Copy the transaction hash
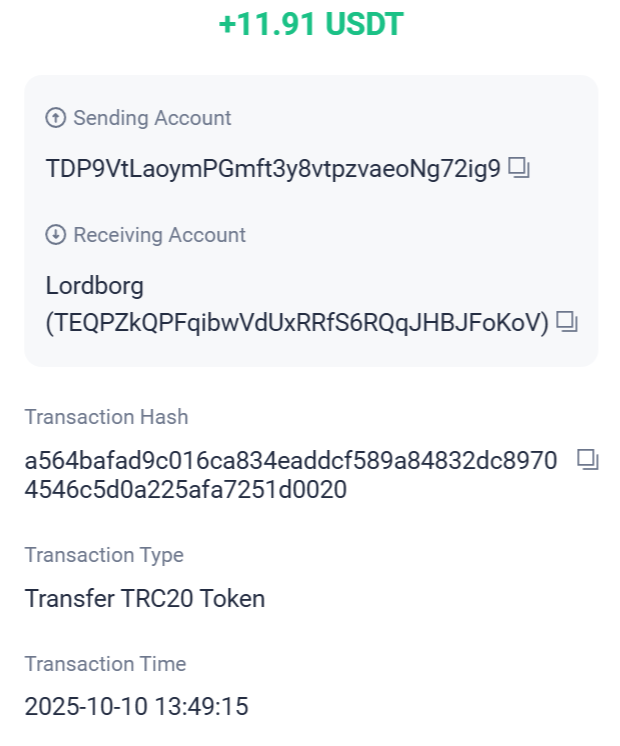Viewport: 620px width, 746px height. (588, 460)
